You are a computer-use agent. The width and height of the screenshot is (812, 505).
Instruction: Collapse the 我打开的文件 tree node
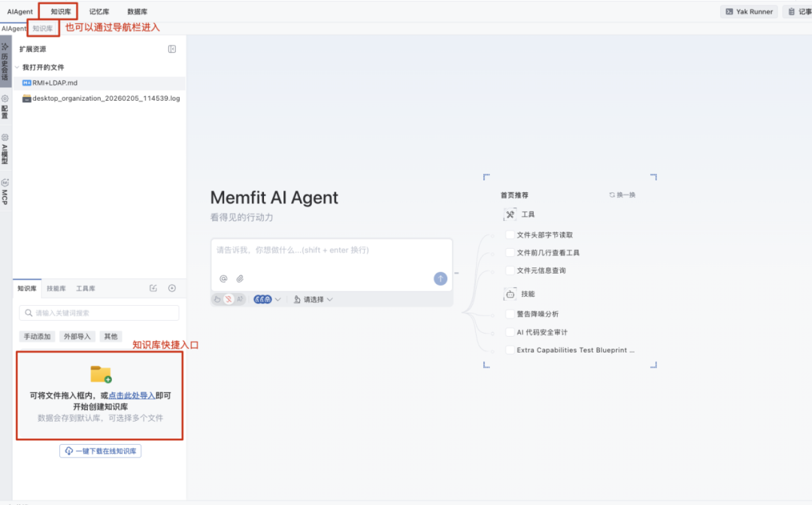pyautogui.click(x=17, y=68)
